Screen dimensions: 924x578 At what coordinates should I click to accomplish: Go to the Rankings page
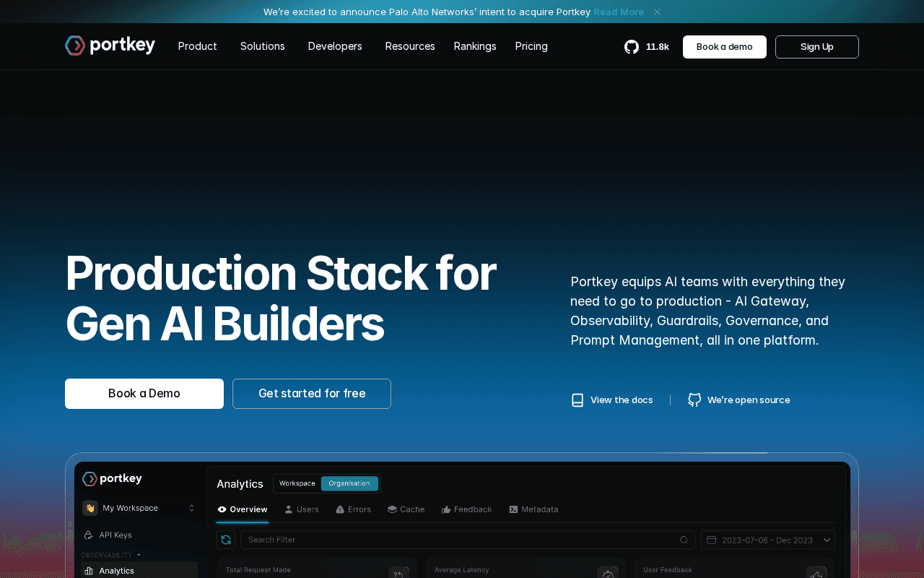(475, 46)
